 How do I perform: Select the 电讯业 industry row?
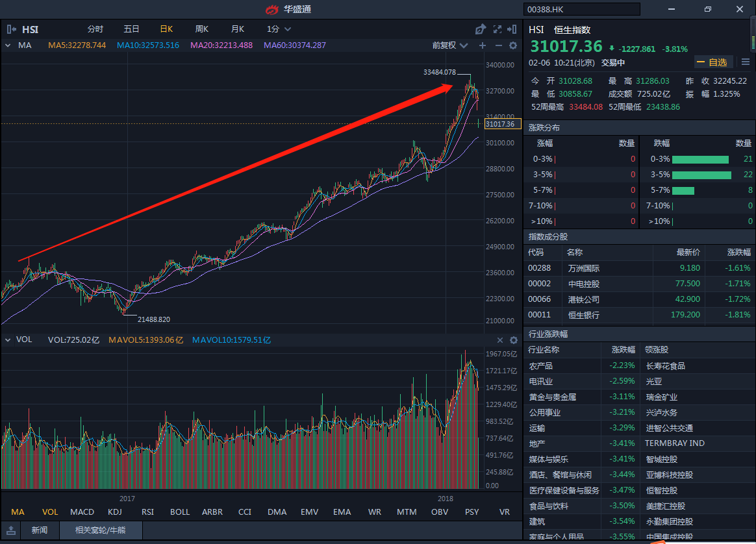click(x=639, y=381)
